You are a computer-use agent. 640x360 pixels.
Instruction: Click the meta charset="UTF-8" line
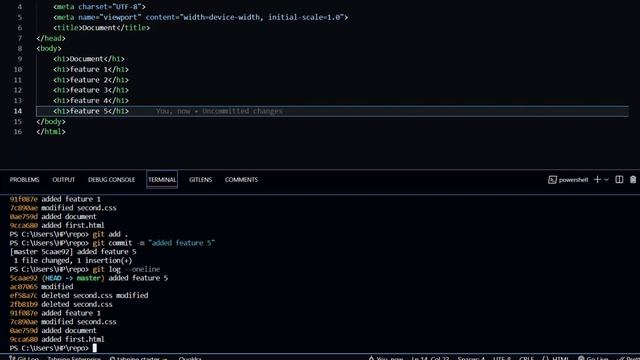pos(99,7)
